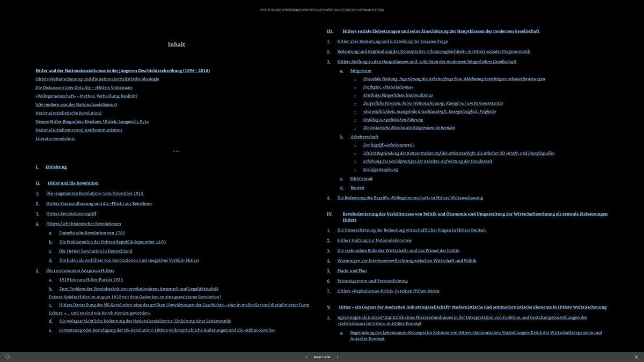Open '»Volksgemeinschaft« – Mythos, Verheißung, Realität?'
This screenshot has width=644, height=362.
pos(86,96)
